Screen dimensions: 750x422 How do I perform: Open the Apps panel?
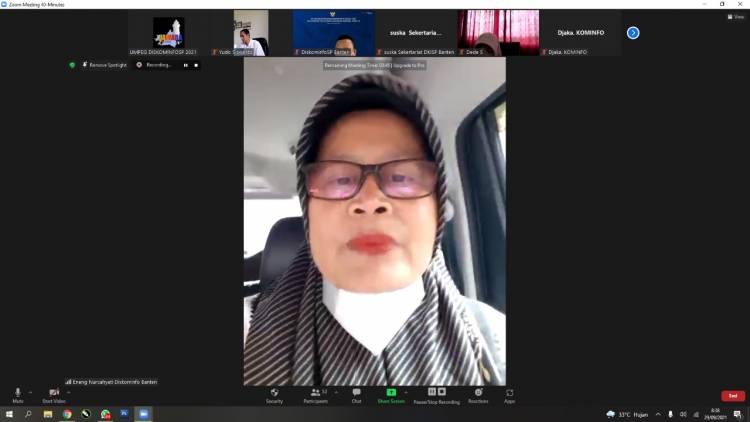pos(510,394)
